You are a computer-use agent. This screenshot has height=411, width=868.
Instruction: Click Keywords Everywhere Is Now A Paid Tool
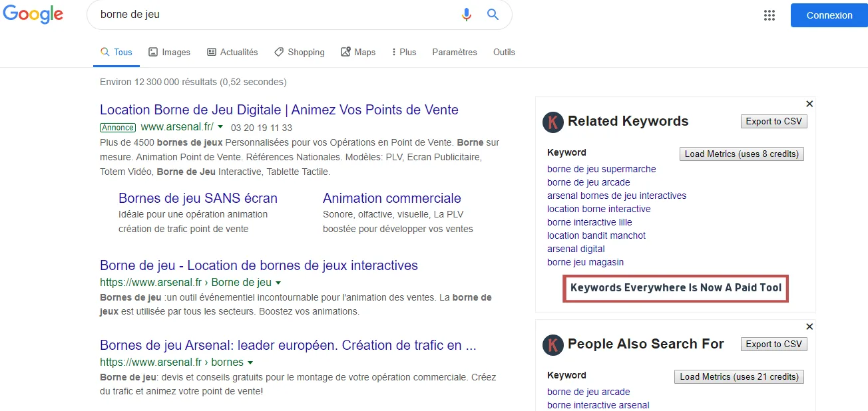click(676, 288)
